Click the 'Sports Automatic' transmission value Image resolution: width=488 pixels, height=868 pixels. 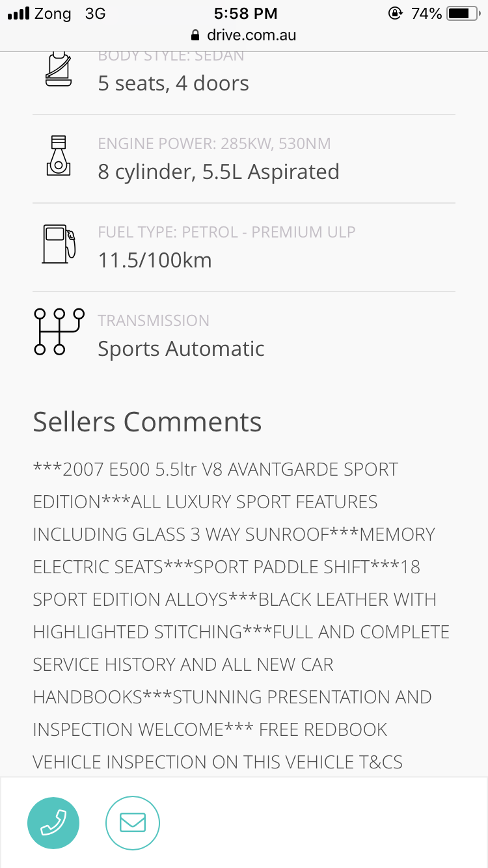click(181, 349)
